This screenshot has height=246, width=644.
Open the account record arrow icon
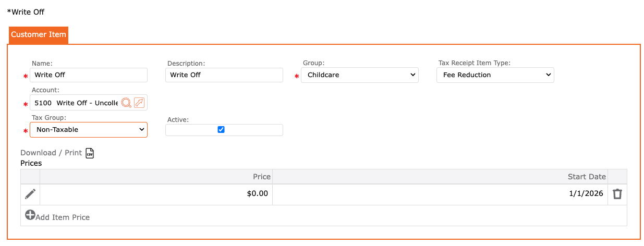139,103
